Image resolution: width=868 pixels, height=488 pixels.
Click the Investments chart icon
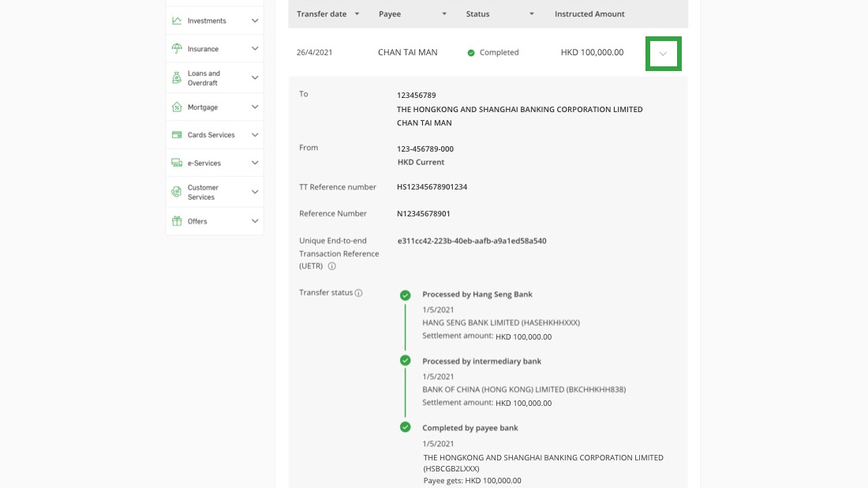177,21
